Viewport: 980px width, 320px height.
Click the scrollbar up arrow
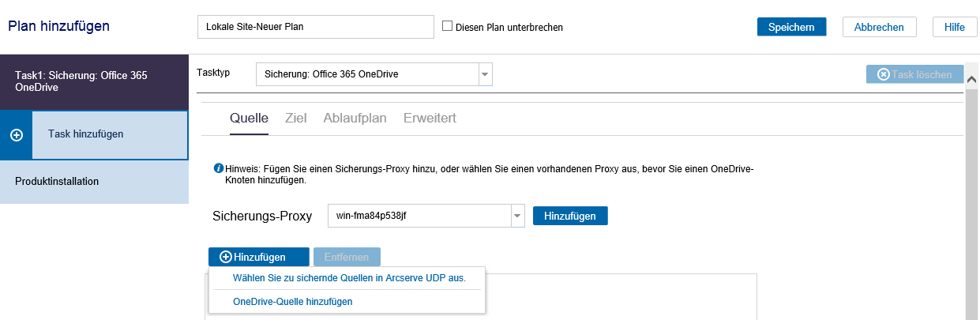973,77
